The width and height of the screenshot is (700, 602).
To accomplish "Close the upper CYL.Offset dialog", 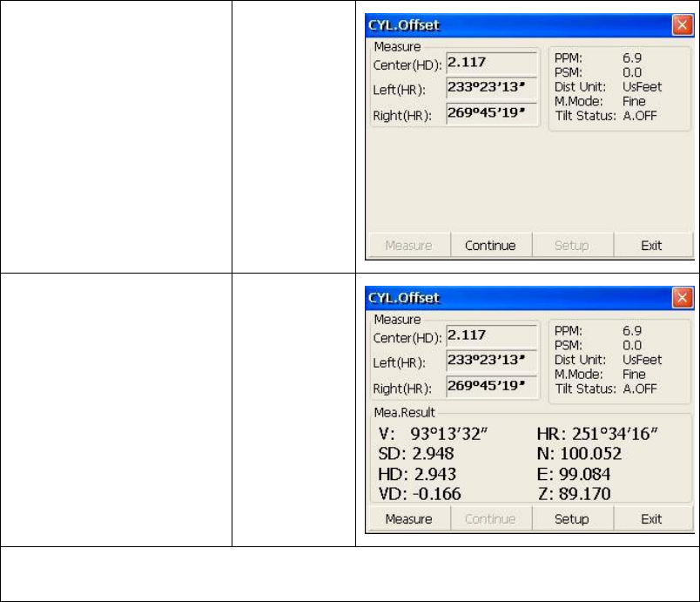I will click(682, 25).
